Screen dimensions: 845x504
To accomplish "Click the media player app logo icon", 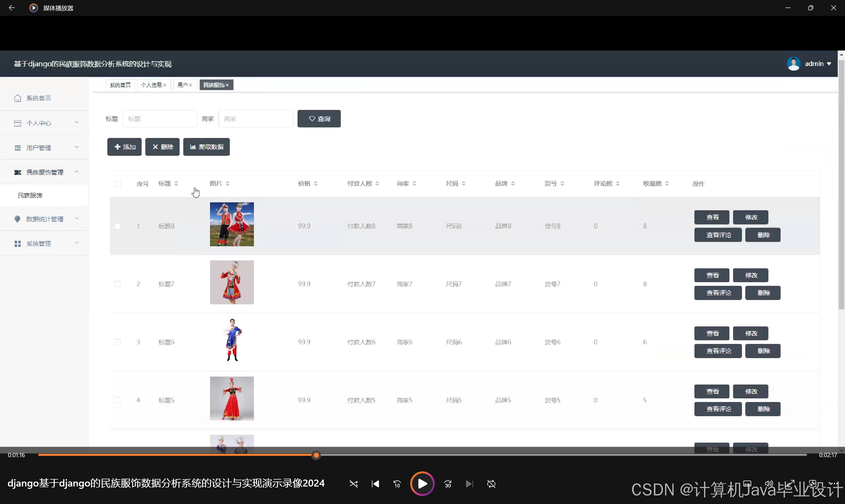I will [x=33, y=8].
